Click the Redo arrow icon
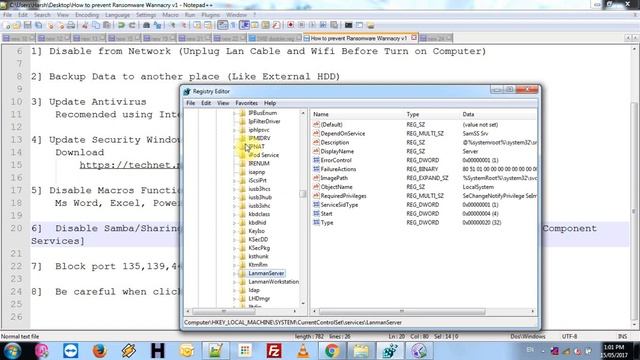The image size is (640, 360). (x=132, y=25)
